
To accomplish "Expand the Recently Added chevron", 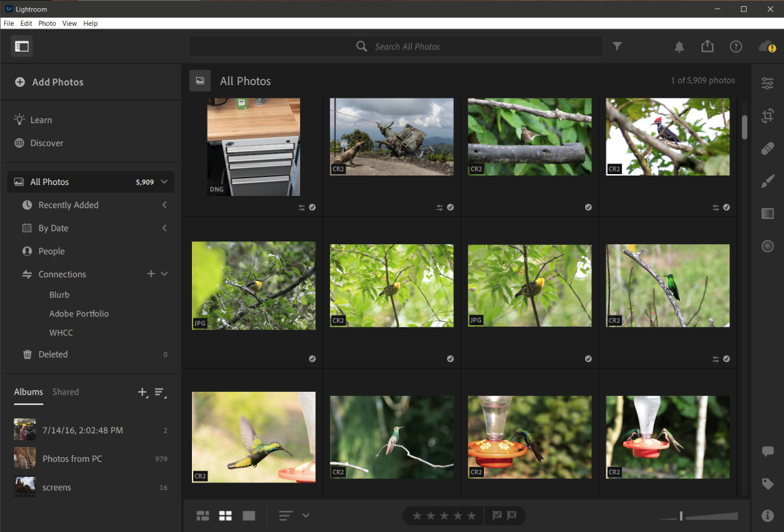I will [165, 205].
